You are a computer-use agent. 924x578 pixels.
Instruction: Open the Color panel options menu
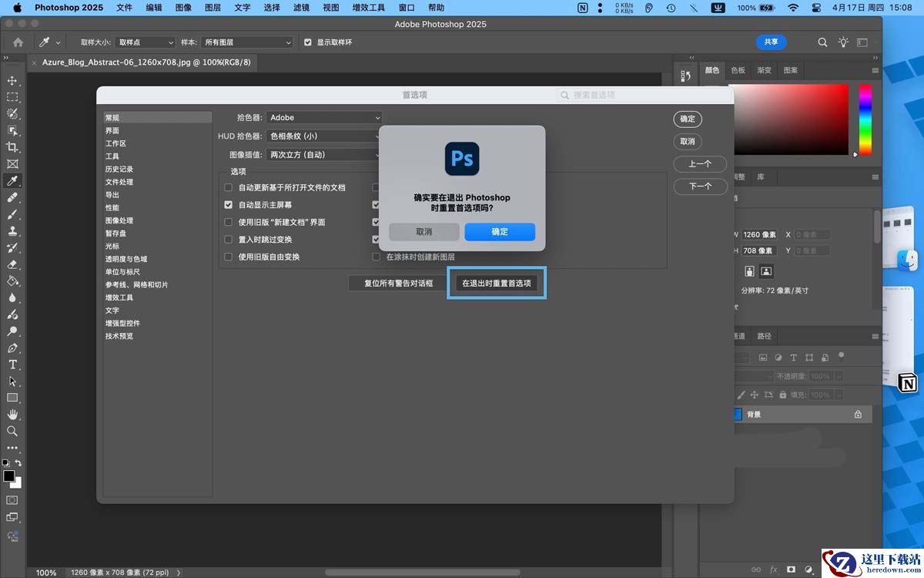(875, 70)
